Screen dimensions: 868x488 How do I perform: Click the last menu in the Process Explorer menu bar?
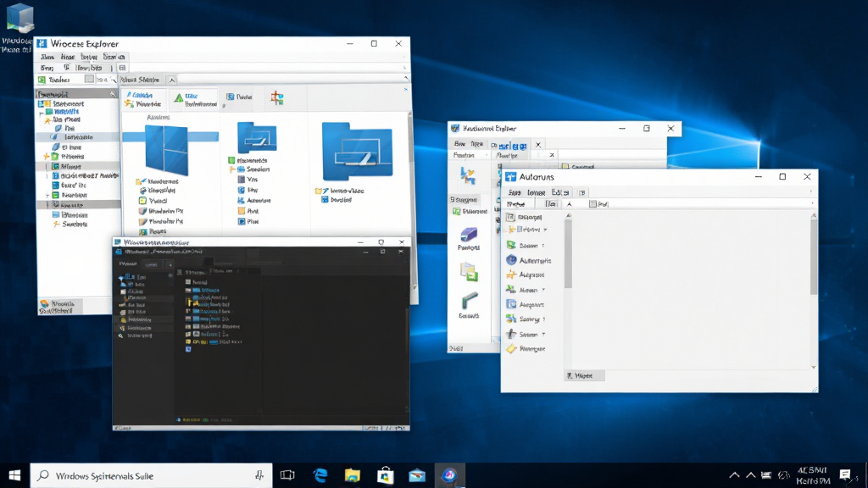click(x=114, y=57)
